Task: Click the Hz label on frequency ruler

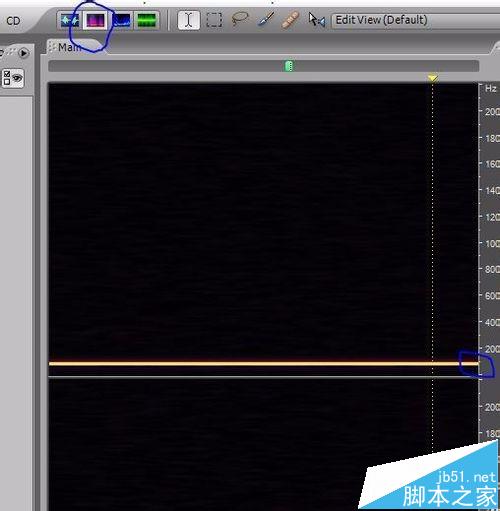Action: tap(490, 88)
